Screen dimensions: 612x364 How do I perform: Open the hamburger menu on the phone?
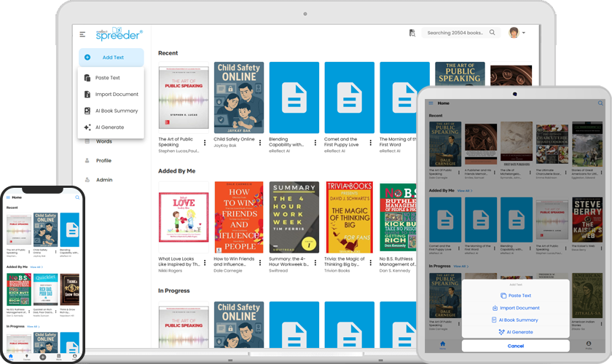[8, 197]
